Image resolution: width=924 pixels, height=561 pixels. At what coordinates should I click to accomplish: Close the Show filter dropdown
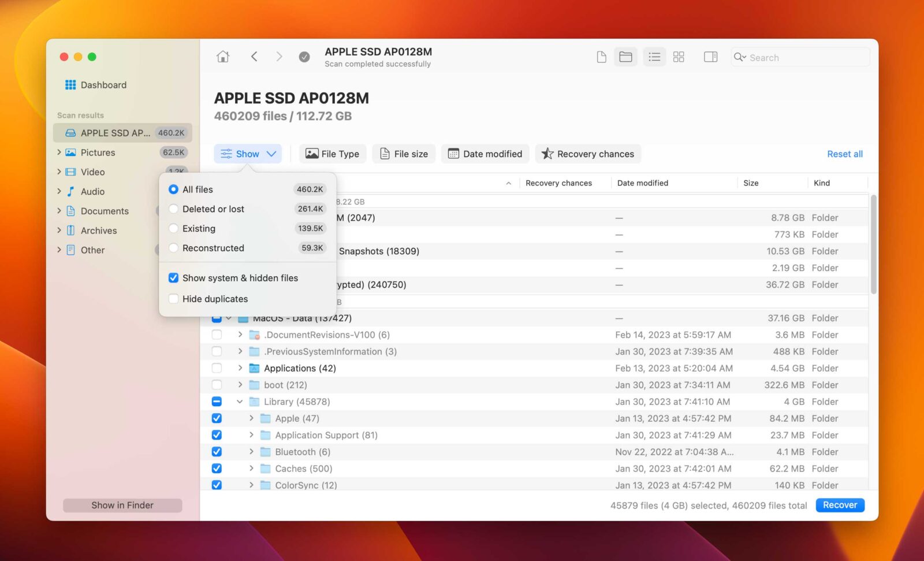click(x=248, y=154)
